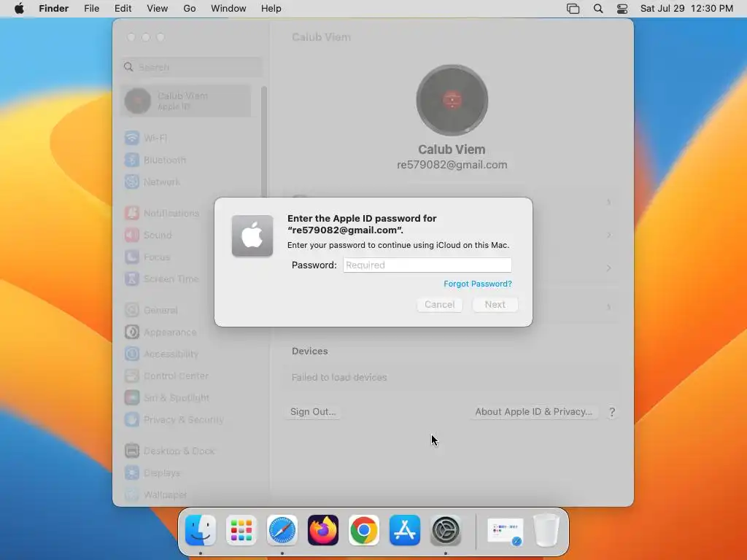Cancel the Apple ID password dialog
Screen dimensions: 747x560
[439, 305]
